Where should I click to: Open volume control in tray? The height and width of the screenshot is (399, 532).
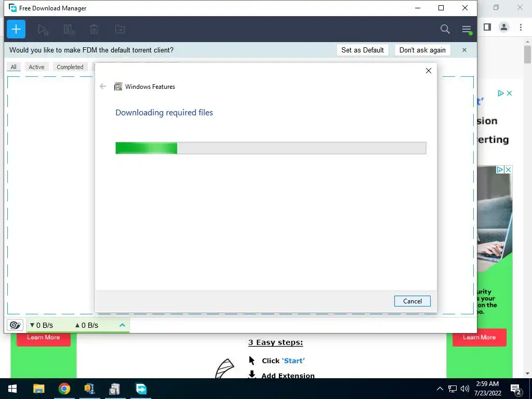click(465, 389)
